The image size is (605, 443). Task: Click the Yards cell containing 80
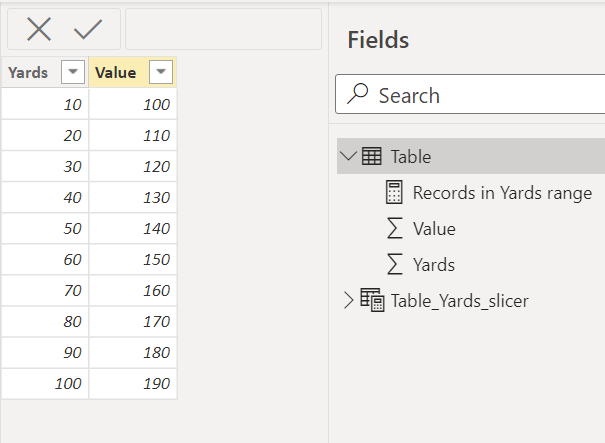click(x=45, y=321)
